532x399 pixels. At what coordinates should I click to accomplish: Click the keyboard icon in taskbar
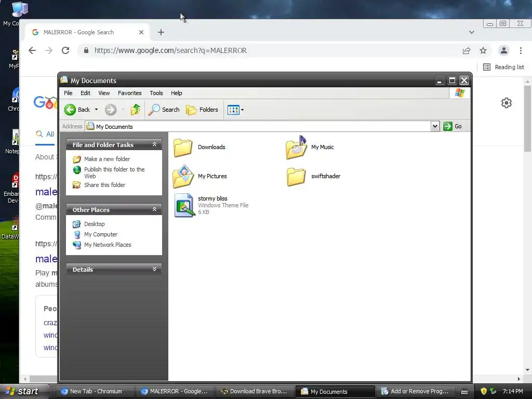(x=464, y=392)
